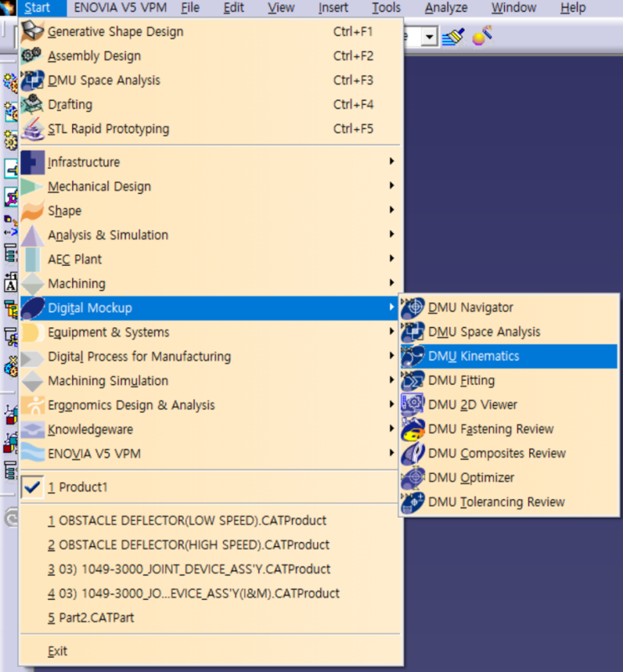
Task: Open the File menu
Action: 190,8
